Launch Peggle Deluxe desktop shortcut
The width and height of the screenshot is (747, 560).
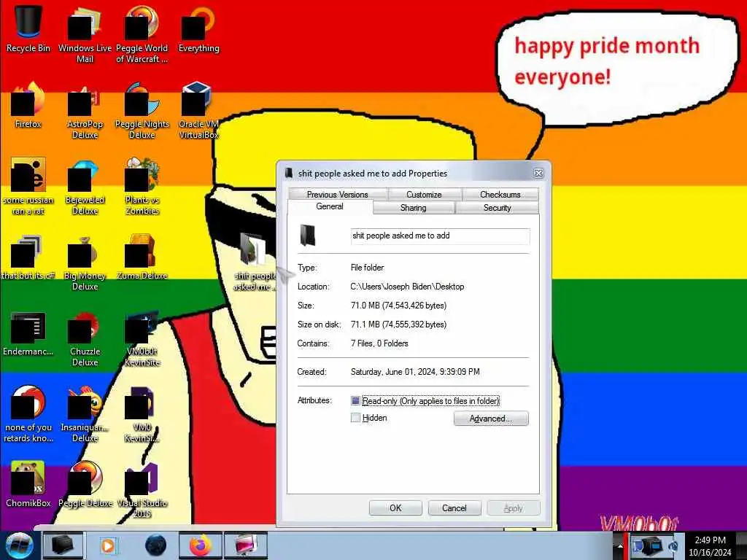click(x=85, y=484)
